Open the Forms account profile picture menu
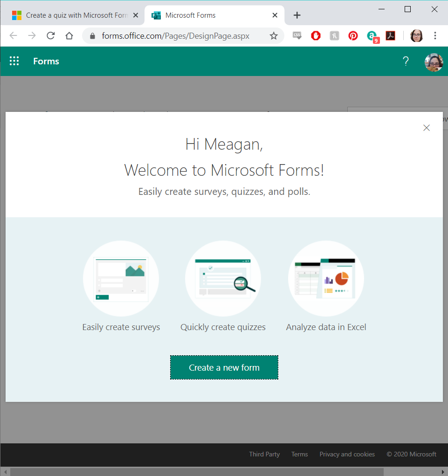 tap(434, 62)
